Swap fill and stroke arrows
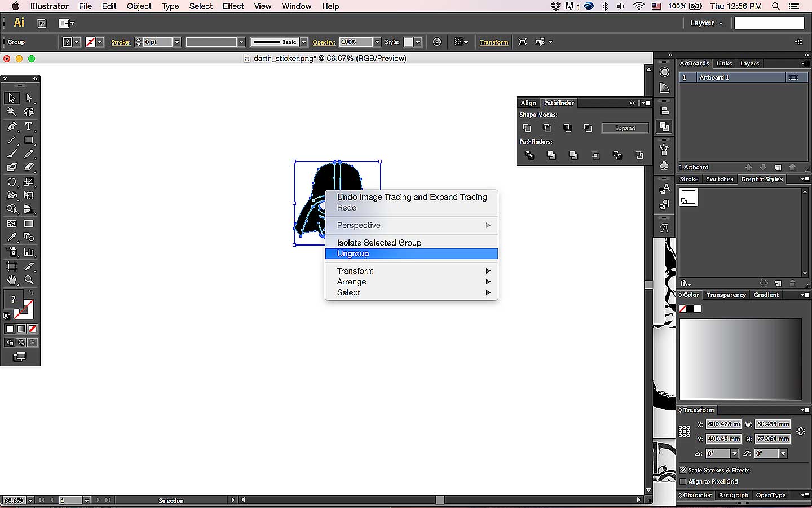The image size is (812, 508). (31, 293)
